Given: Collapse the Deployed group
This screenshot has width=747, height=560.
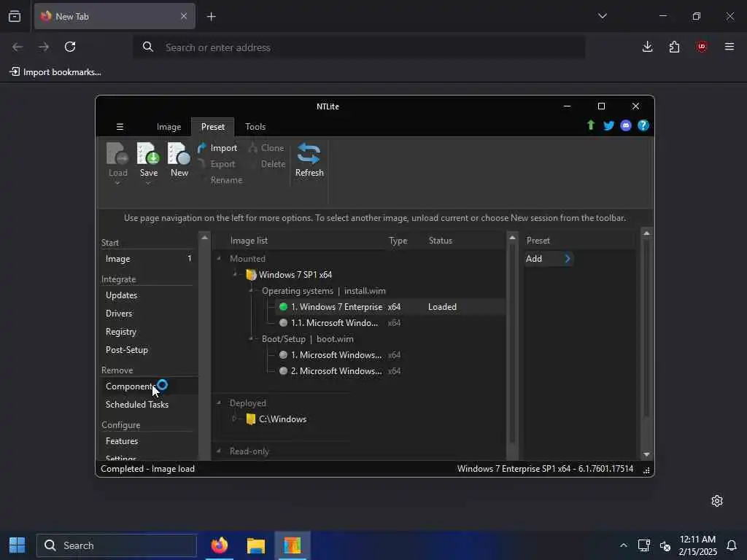Looking at the screenshot, I should pos(219,402).
